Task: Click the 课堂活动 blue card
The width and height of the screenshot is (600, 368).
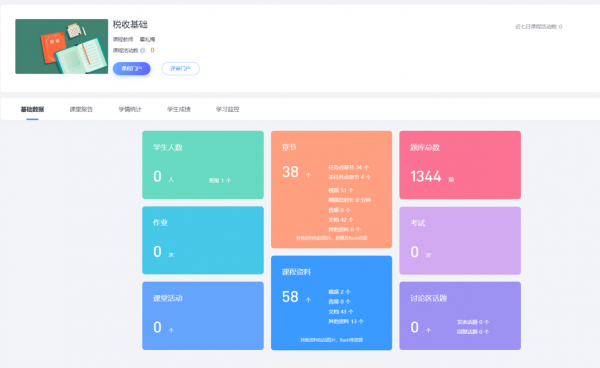Action: pos(203,316)
